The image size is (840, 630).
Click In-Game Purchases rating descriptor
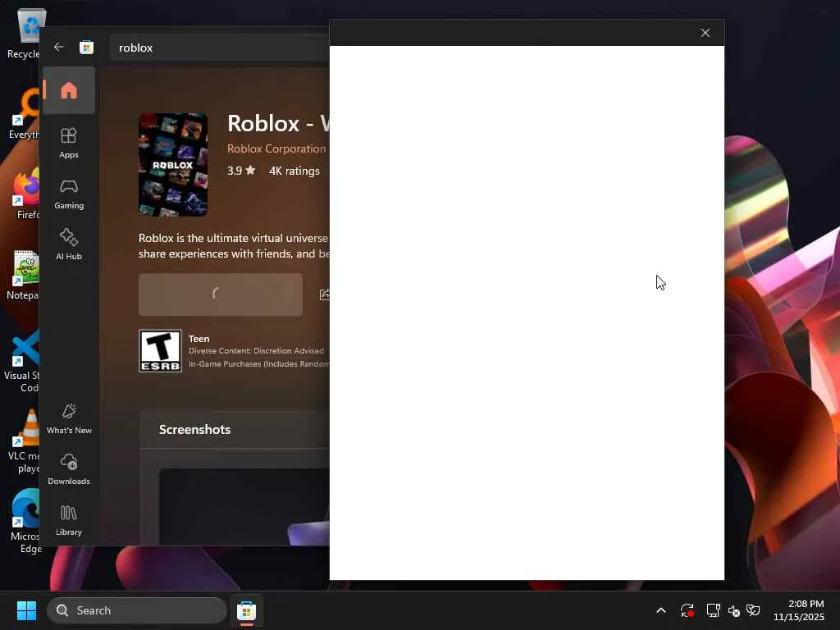click(258, 363)
